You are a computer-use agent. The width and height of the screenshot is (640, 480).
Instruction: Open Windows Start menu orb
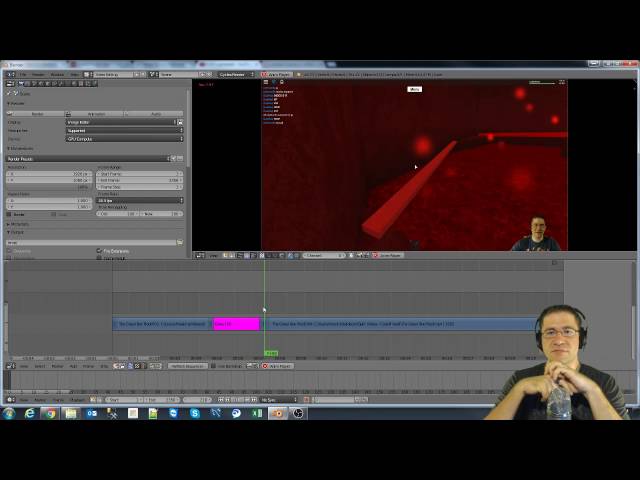coord(9,413)
